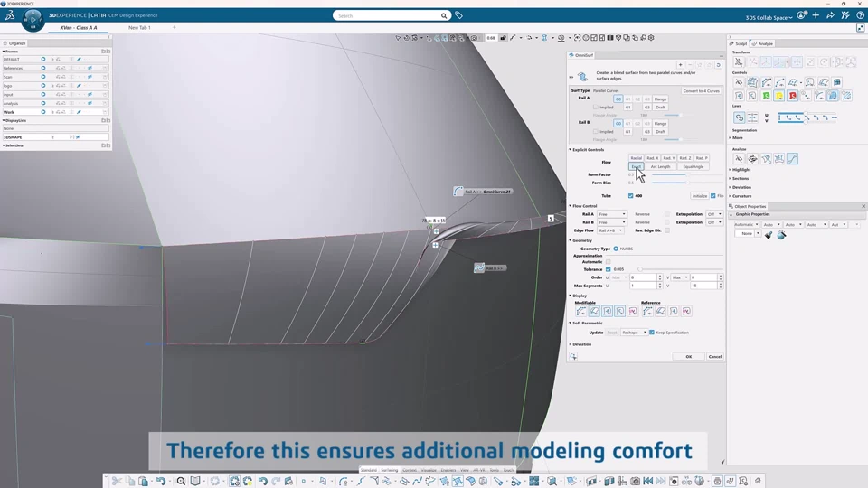Open the Reshape update dropdown
This screenshot has height=488, width=868.
click(634, 333)
